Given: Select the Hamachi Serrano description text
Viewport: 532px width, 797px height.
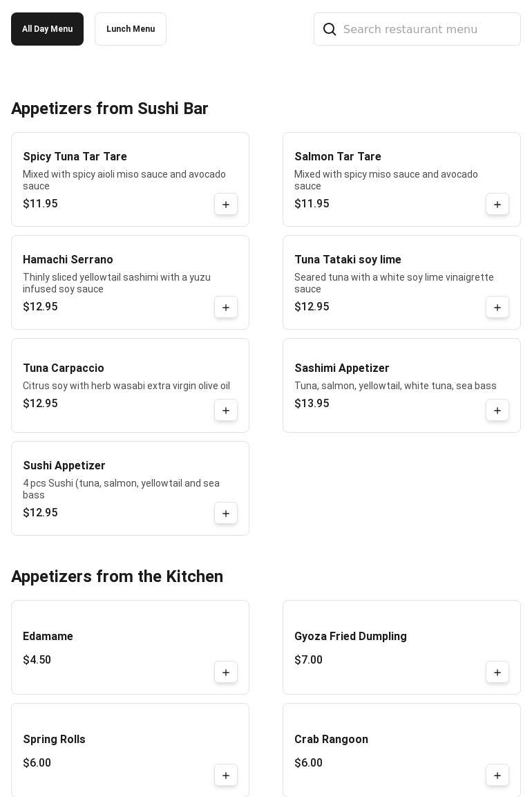Looking at the screenshot, I should pos(117,283).
